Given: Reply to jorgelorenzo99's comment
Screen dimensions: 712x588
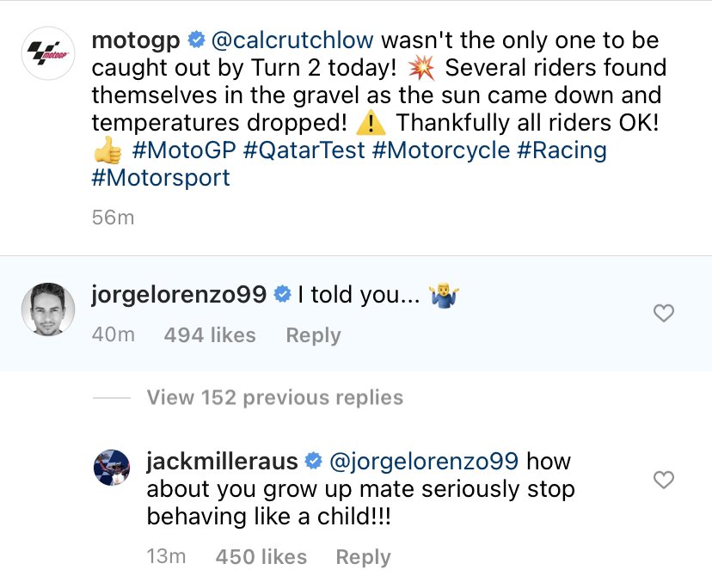Looking at the screenshot, I should [x=313, y=335].
